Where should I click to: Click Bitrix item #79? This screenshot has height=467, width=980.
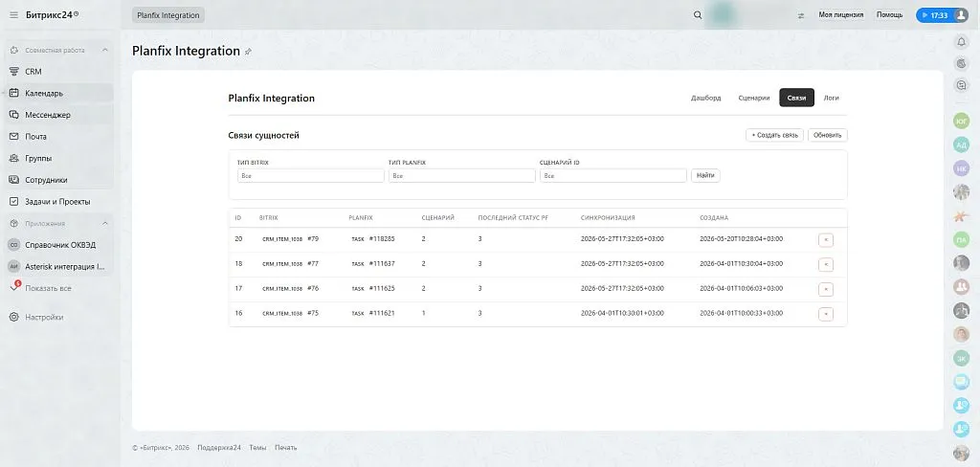pyautogui.click(x=313, y=239)
